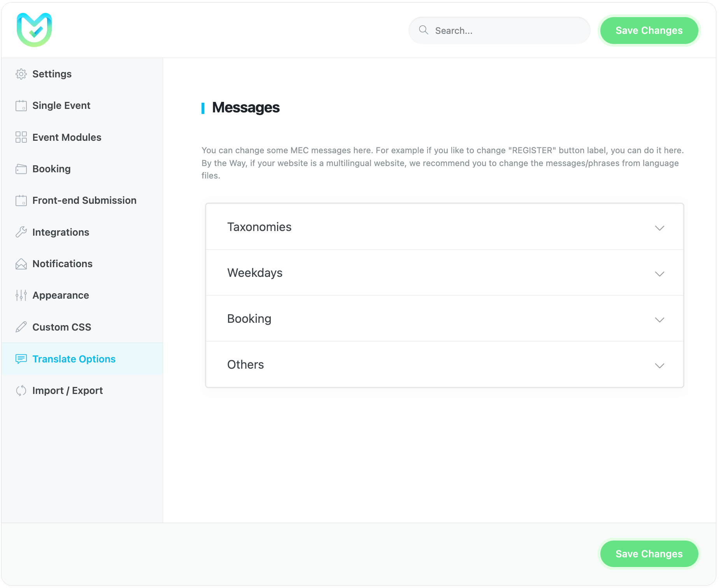
Task: Open the Front-end Submission menu item
Action: tap(84, 201)
